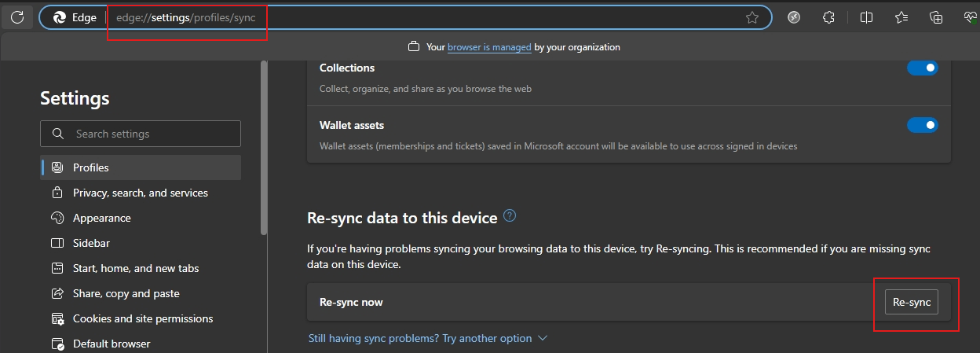Go to Privacy, search, and services
The height and width of the screenshot is (353, 980).
click(x=140, y=193)
